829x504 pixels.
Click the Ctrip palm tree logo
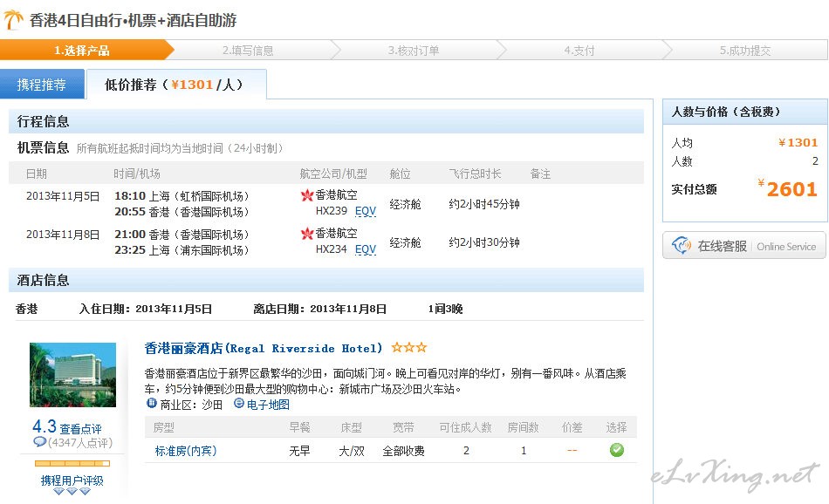[x=13, y=20]
